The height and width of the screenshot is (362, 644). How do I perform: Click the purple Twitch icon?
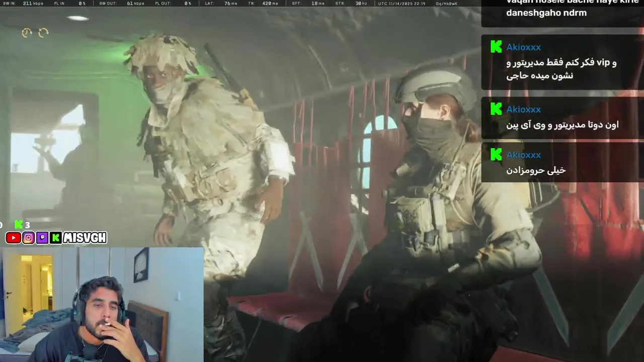click(x=42, y=238)
